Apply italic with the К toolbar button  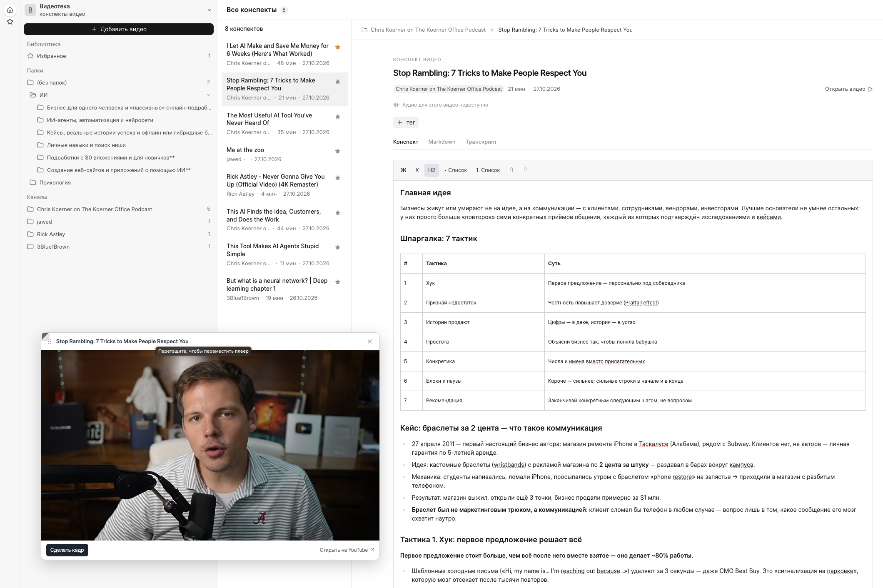click(x=417, y=170)
